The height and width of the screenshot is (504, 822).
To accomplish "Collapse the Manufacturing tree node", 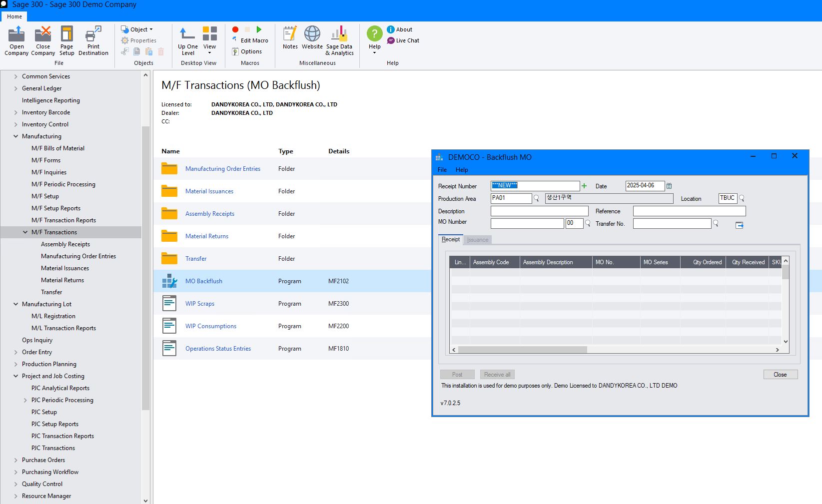I will tap(15, 136).
